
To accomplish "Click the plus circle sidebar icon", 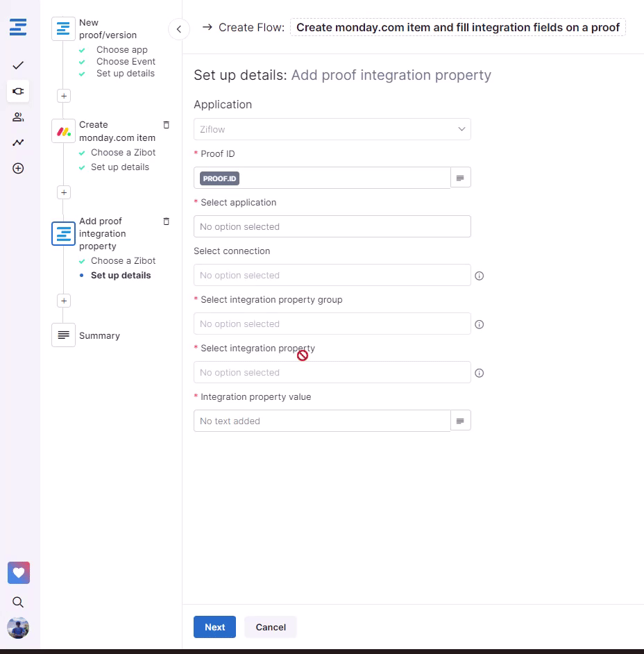I will pos(18,168).
